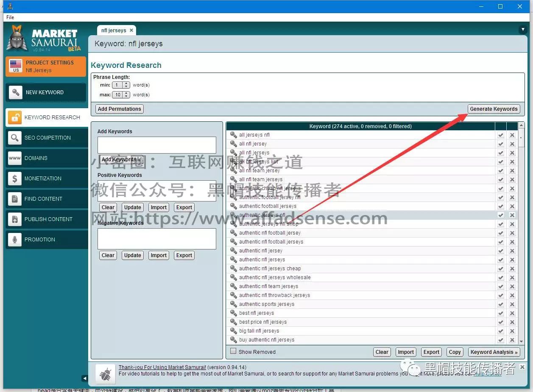Screen dimensions: 533x392
Task: Open Keyword Analysis »
Action: pos(494,352)
